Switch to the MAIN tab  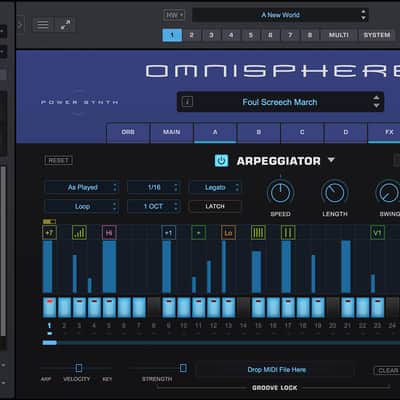[172, 132]
